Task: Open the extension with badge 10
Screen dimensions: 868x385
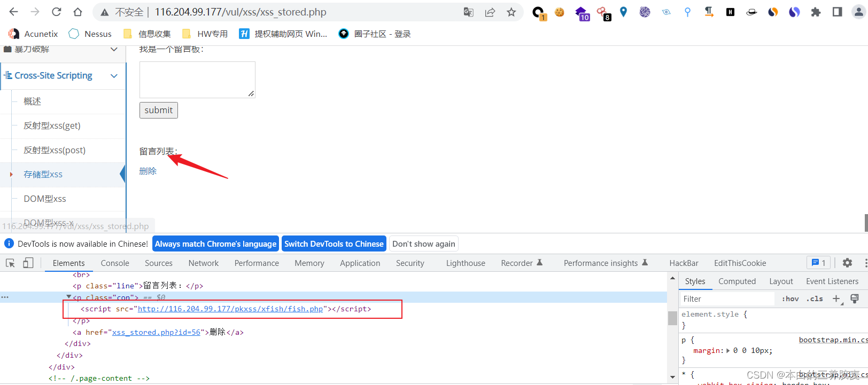Action: pyautogui.click(x=582, y=13)
